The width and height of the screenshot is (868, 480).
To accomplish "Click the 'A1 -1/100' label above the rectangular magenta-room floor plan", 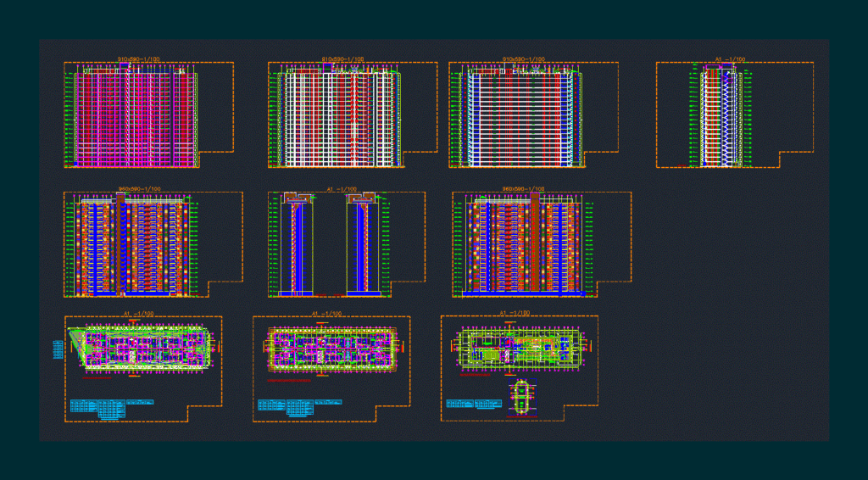I will click(326, 313).
